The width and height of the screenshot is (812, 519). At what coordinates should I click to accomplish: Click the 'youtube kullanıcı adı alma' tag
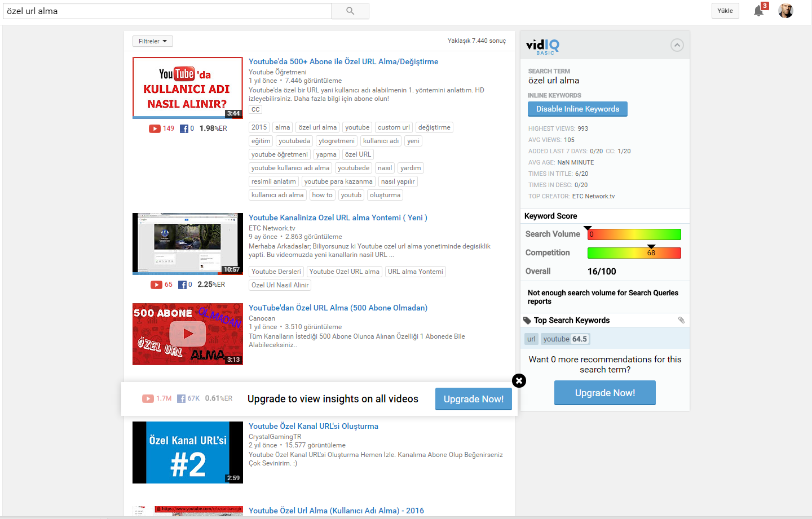(x=290, y=168)
